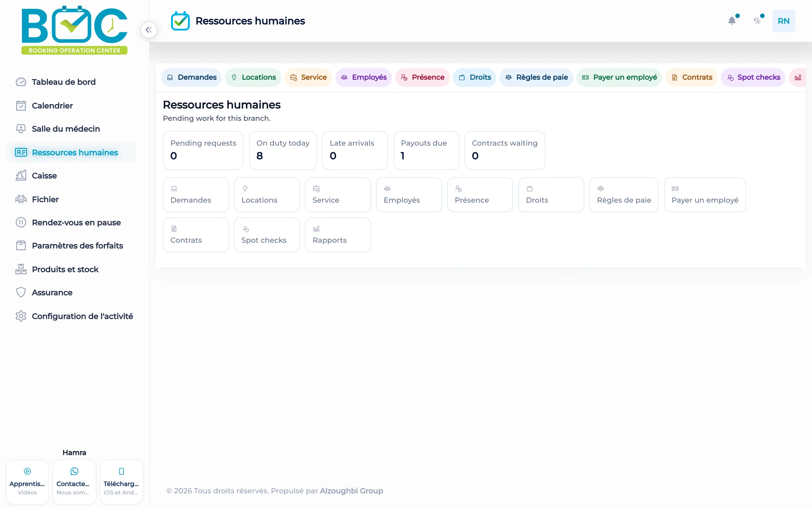Click the Tableau de bord gauge icon
The image size is (812, 508).
(21, 82)
